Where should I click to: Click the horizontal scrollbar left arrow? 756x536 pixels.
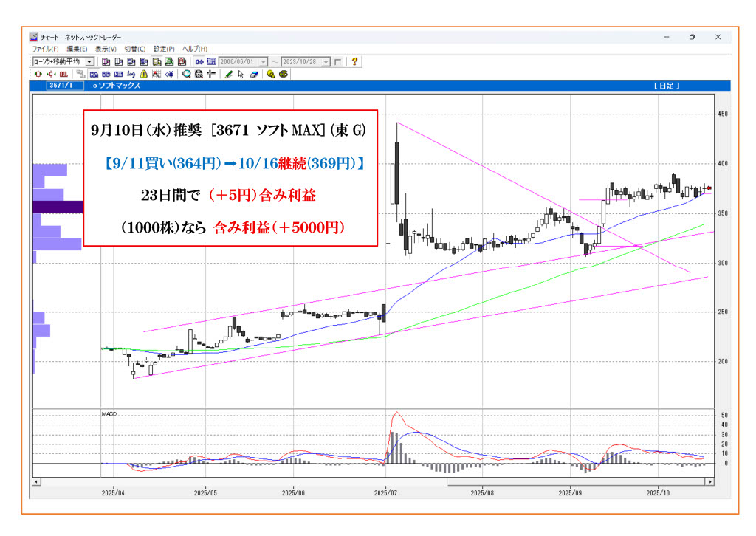36,481
